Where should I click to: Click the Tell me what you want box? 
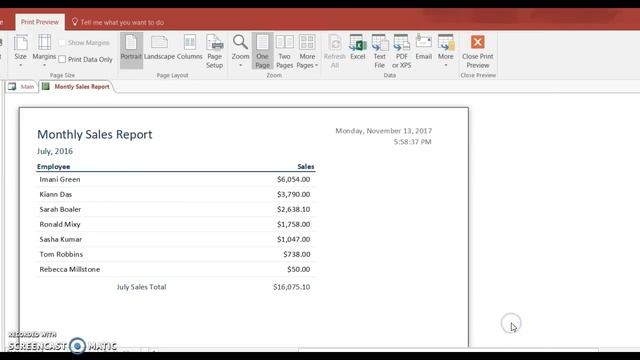pyautogui.click(x=118, y=22)
